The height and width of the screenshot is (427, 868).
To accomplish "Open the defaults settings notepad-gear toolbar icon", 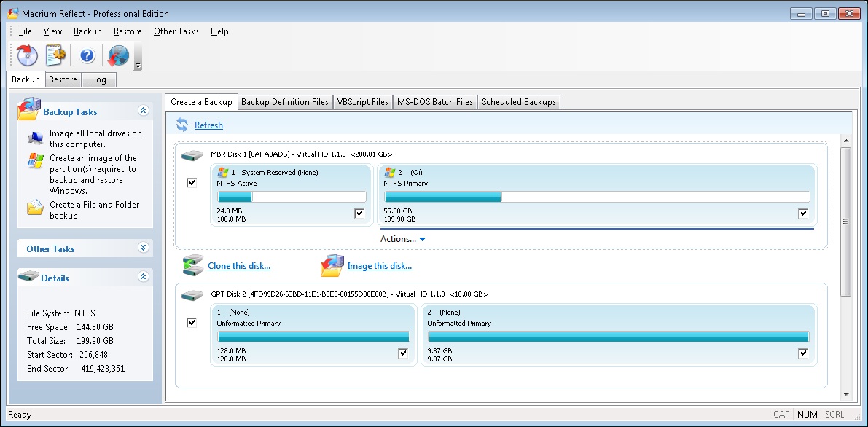I will tap(56, 55).
